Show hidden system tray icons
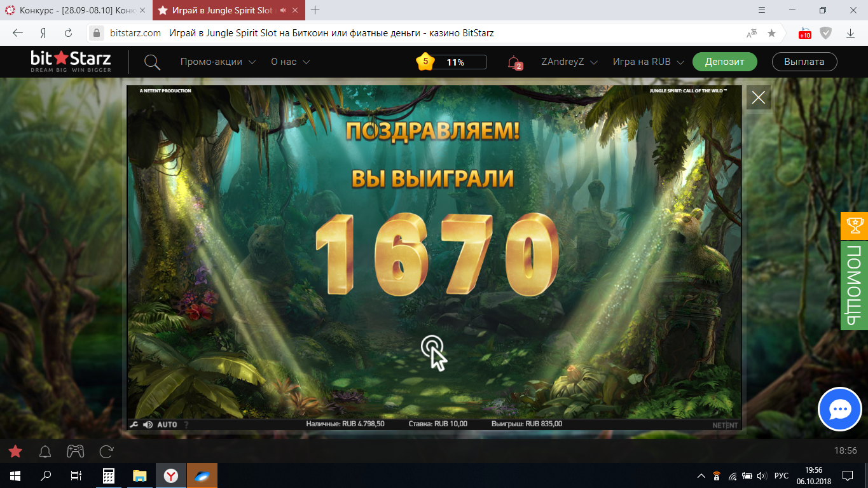868x488 pixels. [x=701, y=475]
